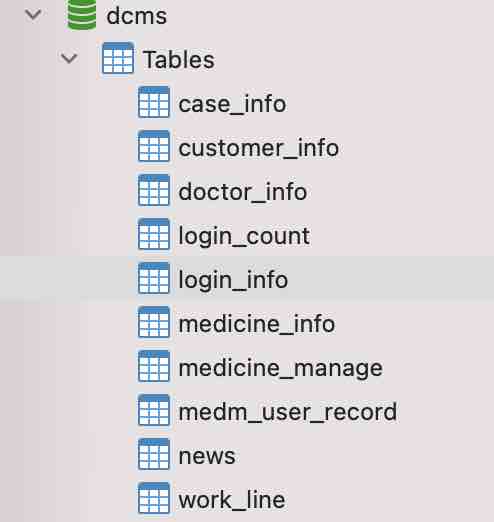Image resolution: width=494 pixels, height=522 pixels.
Task: Collapse the Tables group chevron
Action: (x=69, y=59)
